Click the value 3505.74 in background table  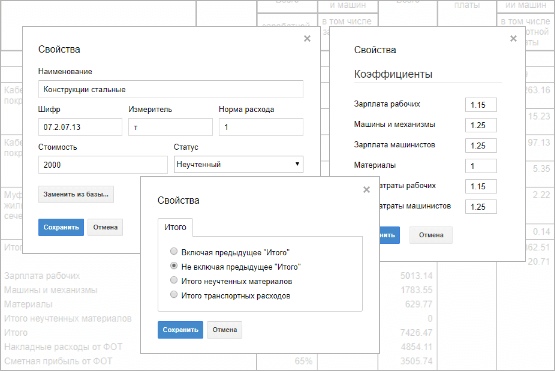pos(416,361)
